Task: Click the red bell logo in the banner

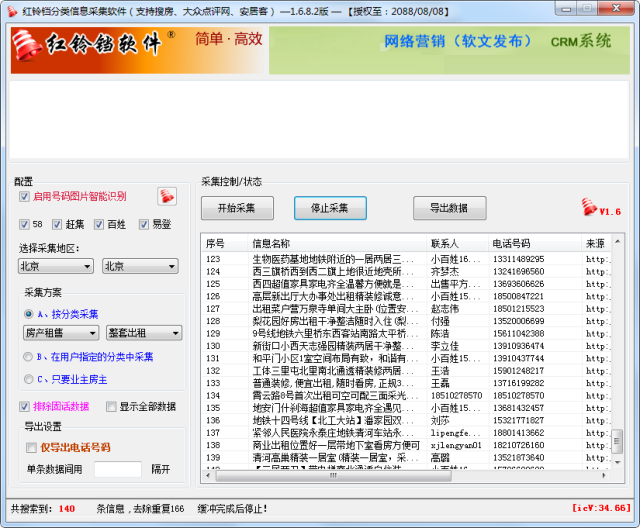Action: [x=27, y=45]
